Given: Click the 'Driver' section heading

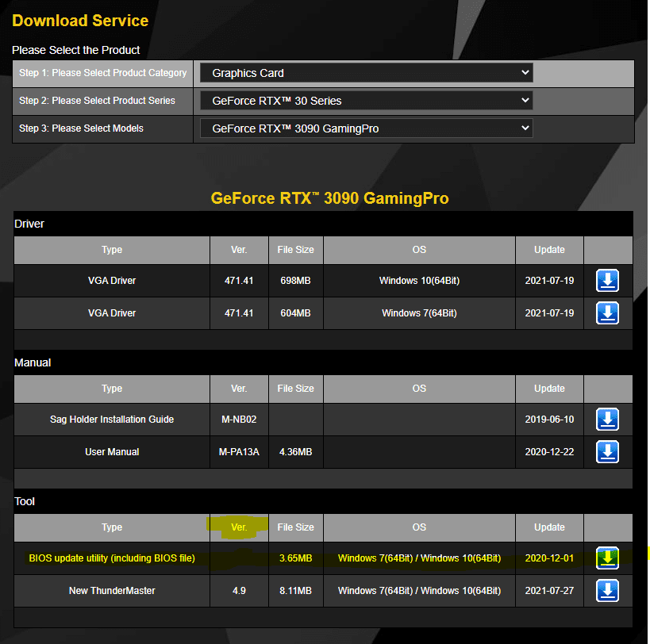Looking at the screenshot, I should coord(29,224).
